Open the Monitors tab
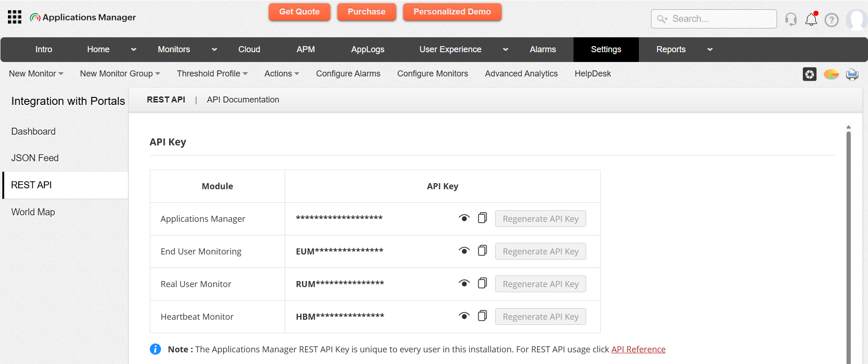 [174, 49]
